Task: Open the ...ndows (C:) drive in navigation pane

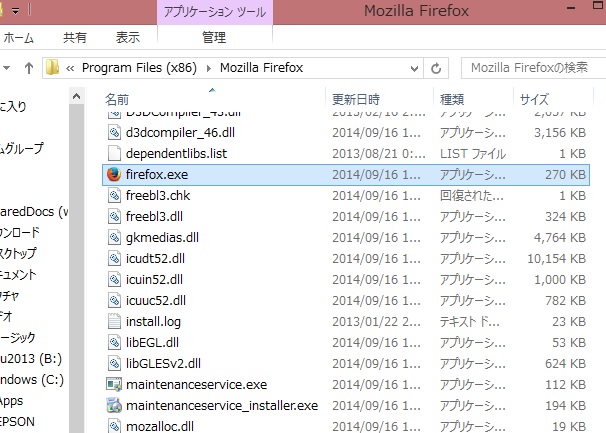Action: [32, 380]
